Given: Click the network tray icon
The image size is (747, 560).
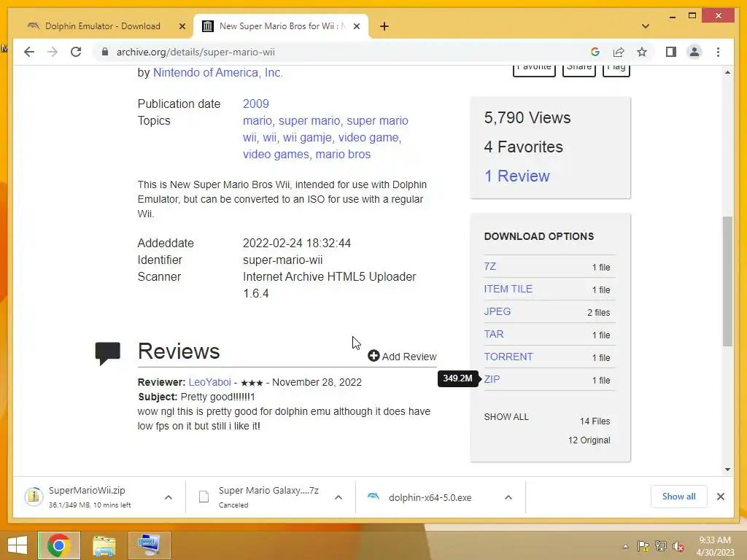Looking at the screenshot, I should (x=661, y=546).
